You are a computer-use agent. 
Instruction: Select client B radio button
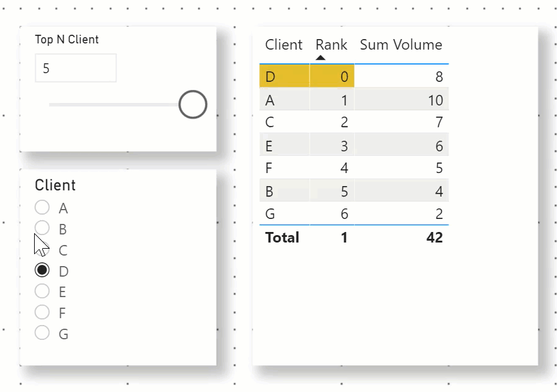pos(42,228)
